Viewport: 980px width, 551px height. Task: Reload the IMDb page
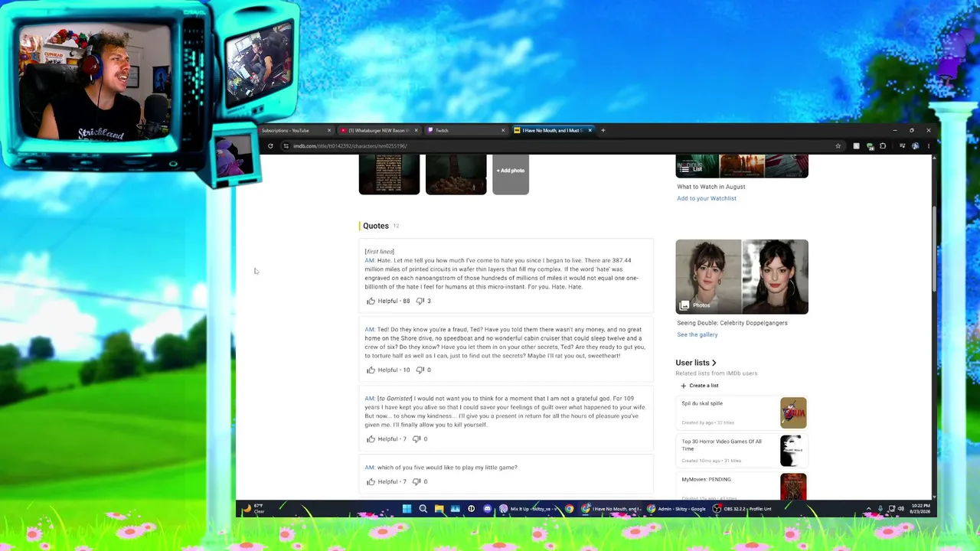pyautogui.click(x=270, y=146)
